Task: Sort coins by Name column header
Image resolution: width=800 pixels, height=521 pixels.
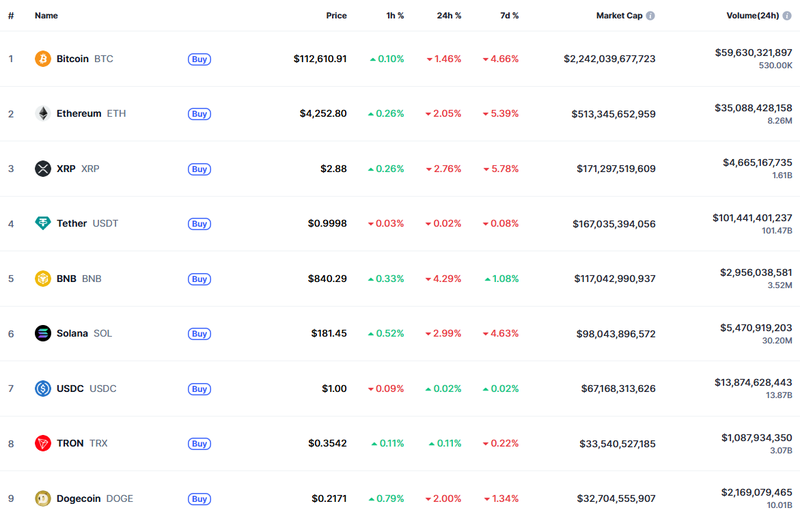Action: (x=46, y=16)
